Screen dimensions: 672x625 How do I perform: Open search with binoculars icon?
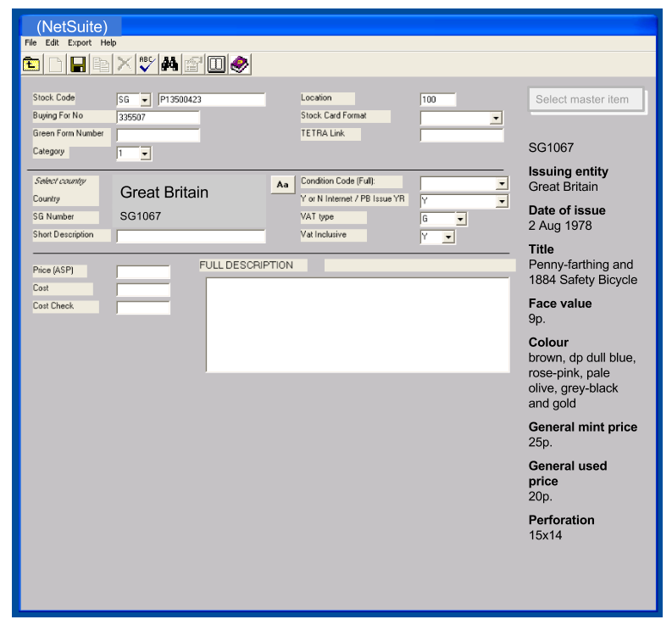[170, 64]
